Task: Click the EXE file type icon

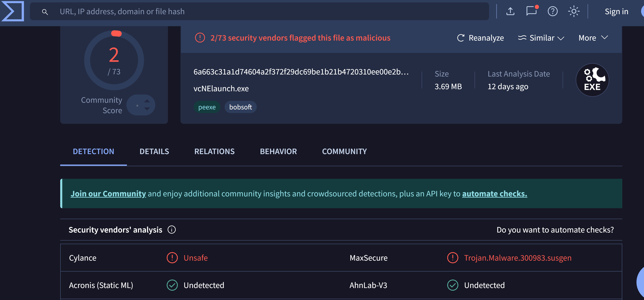Action: [x=592, y=80]
